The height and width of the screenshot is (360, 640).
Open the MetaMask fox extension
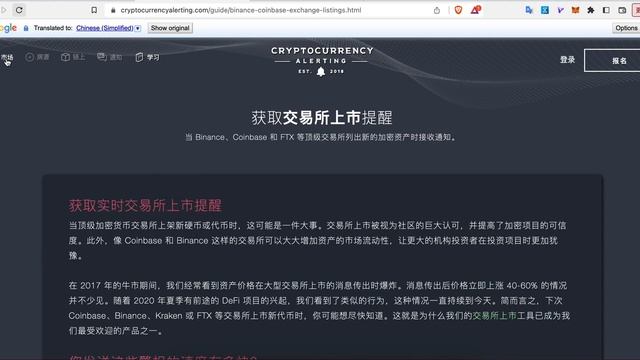(576, 10)
